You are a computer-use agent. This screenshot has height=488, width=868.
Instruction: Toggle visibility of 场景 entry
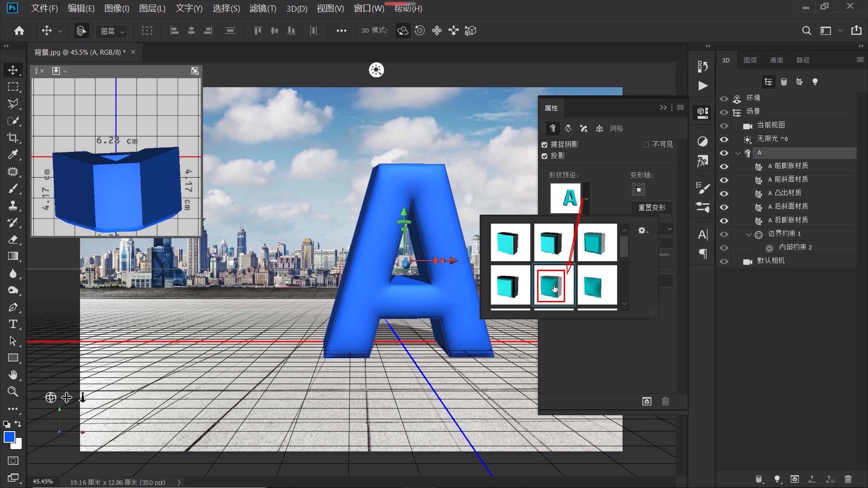[x=724, y=112]
